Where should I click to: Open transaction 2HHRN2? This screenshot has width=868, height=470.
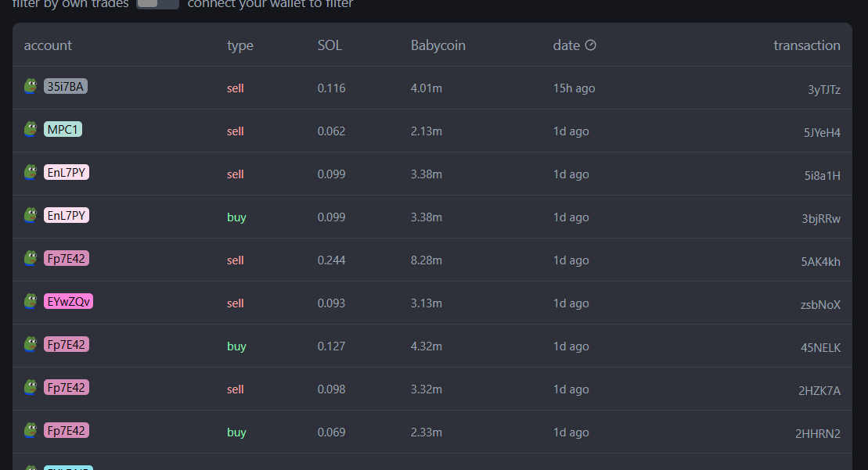tap(818, 433)
